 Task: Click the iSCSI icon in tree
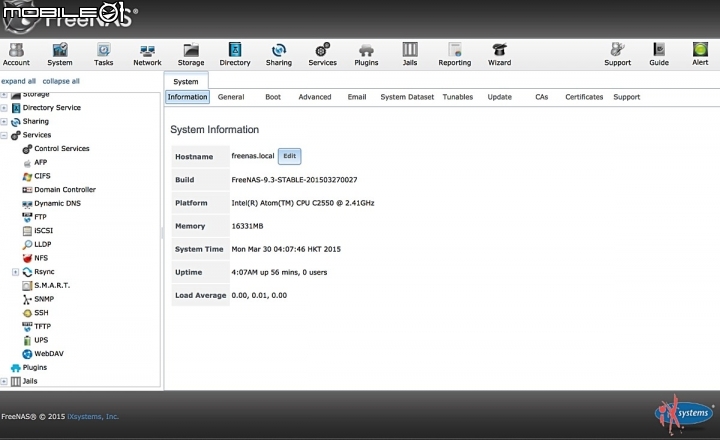coord(27,231)
